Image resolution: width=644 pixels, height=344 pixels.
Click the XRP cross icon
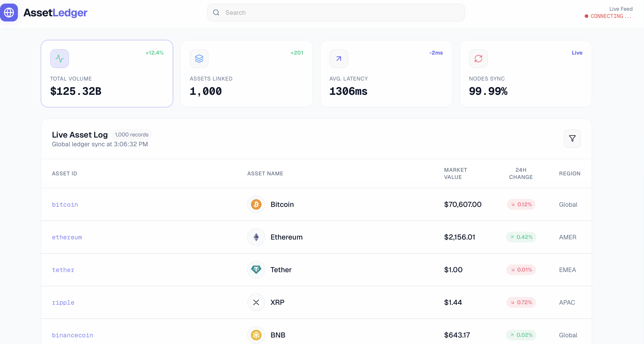tap(256, 302)
